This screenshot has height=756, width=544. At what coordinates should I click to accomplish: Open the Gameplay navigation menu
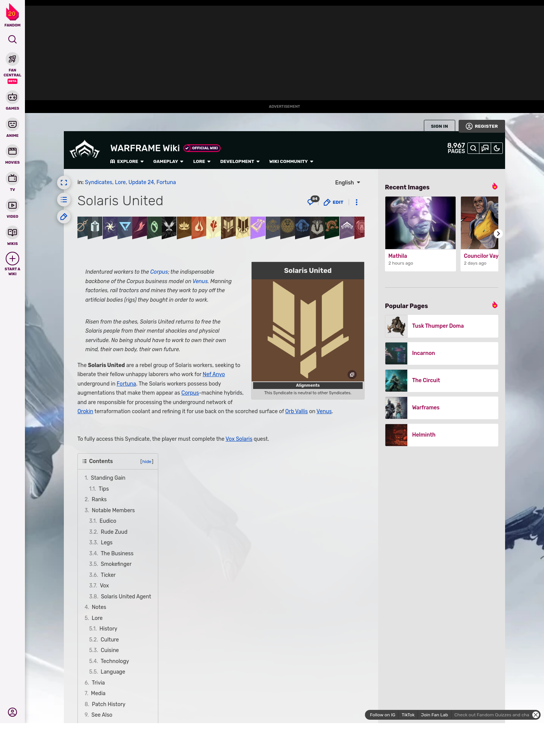point(168,161)
